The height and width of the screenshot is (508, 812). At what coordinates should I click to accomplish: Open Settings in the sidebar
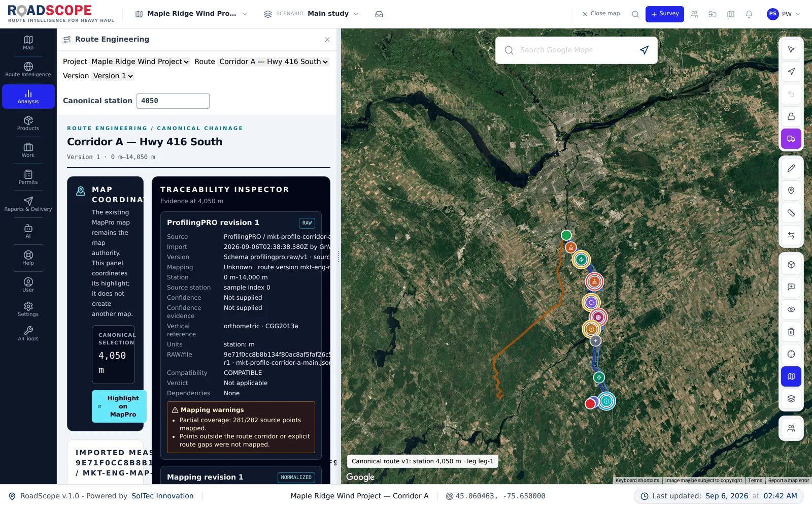(28, 309)
